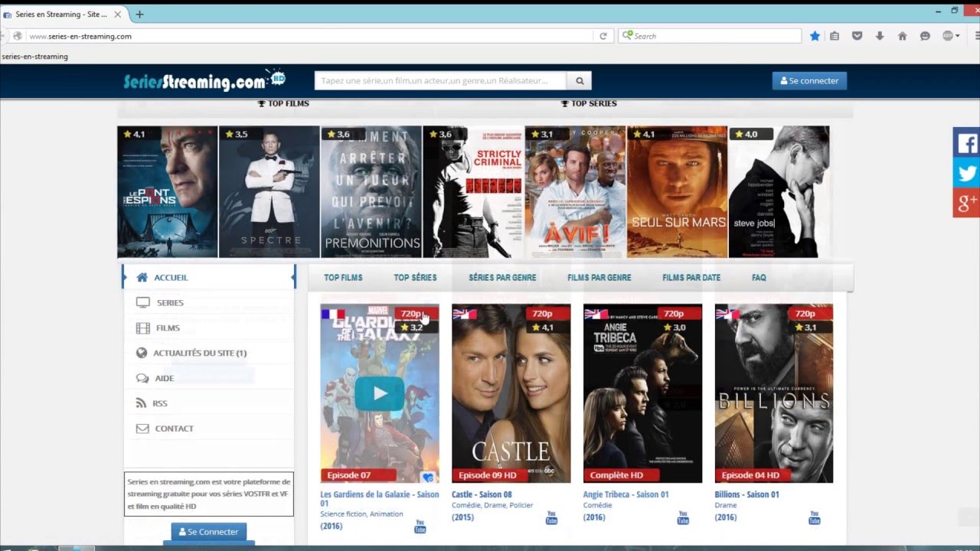This screenshot has height=551, width=980.
Task: Click the browser home icon
Action: [902, 36]
